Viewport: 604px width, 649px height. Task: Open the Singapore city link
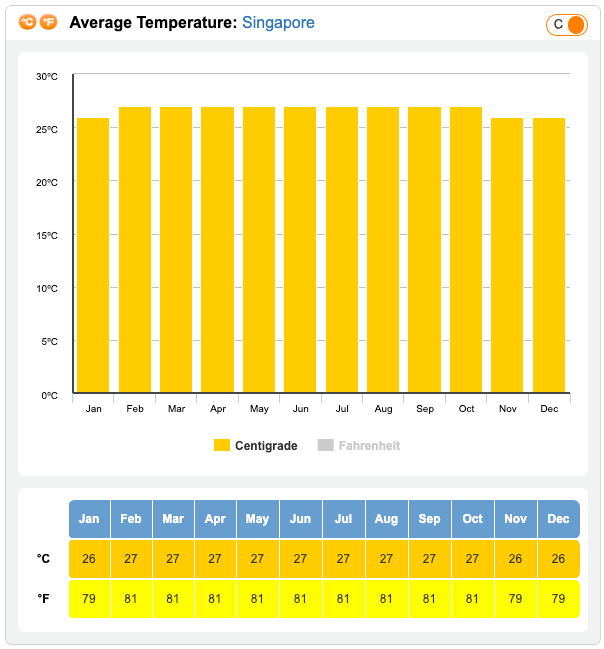278,22
